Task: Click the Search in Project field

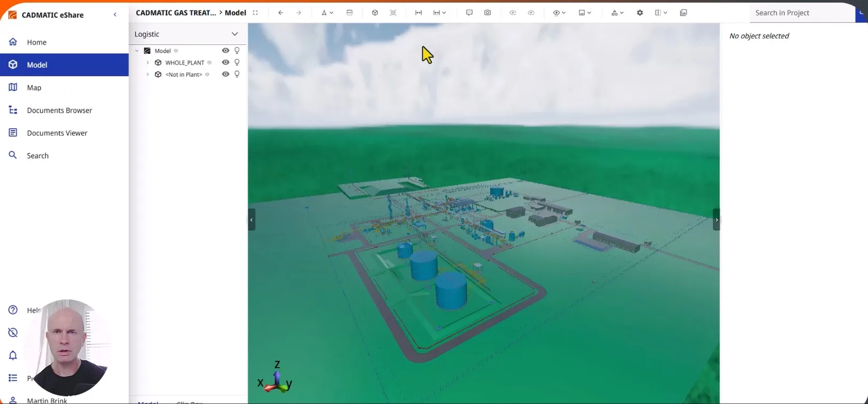Action: point(801,13)
